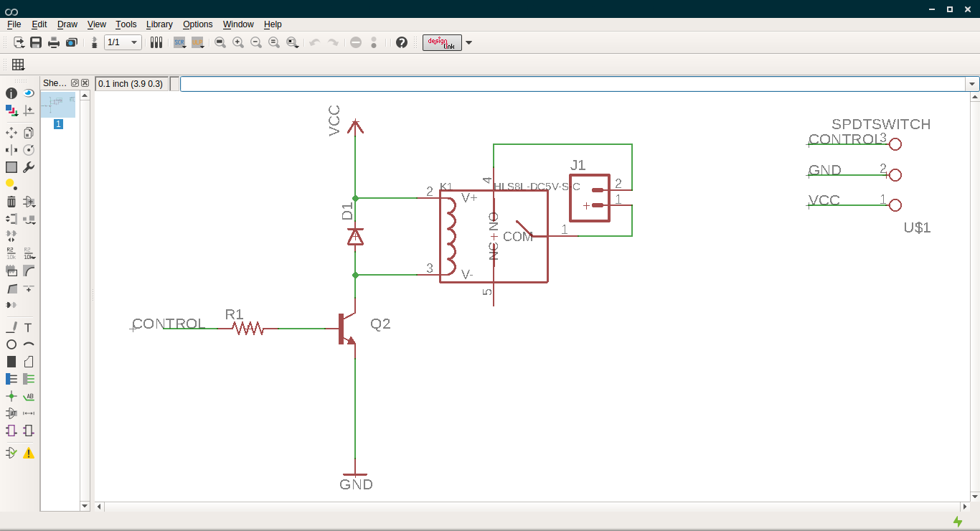Click the Sheets panel scroll-down arrow
980x531 pixels.
[x=85, y=505]
